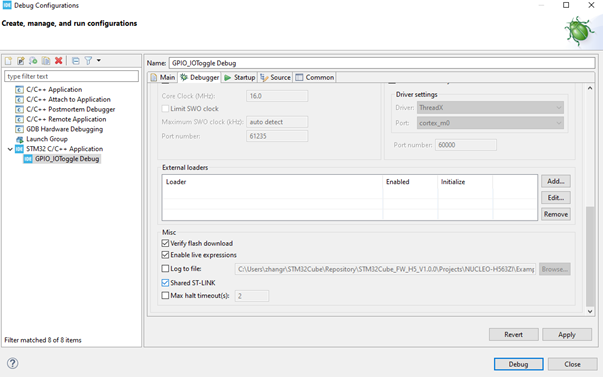
Task: Click the Export launch configuration icon
Action: point(33,61)
